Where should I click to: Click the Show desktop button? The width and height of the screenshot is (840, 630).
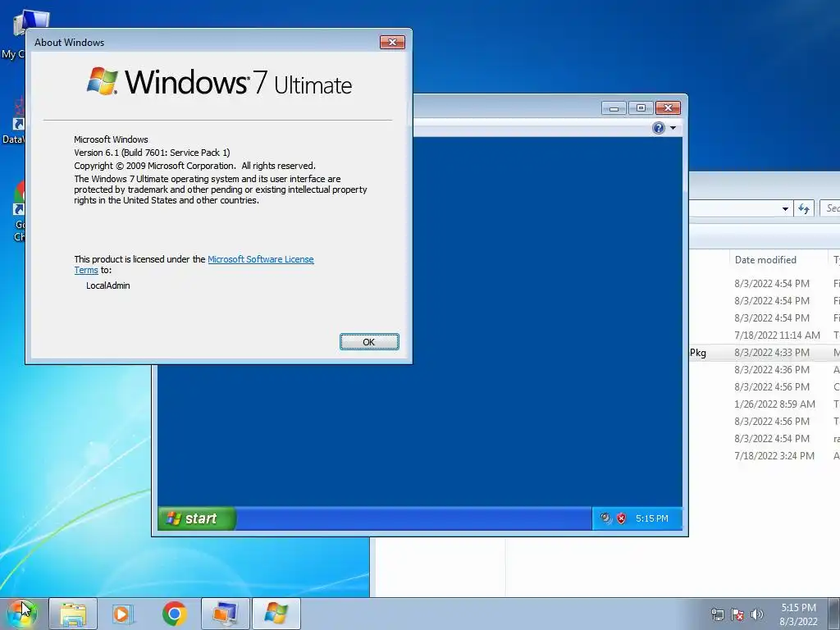point(834,614)
